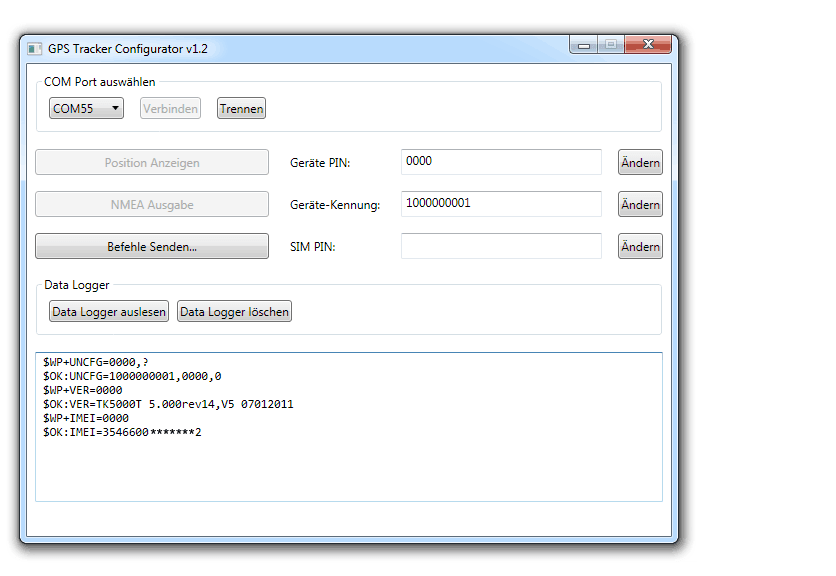Viewport: 836px width, 576px height.
Task: Open the COM55 port dropdown
Action: tap(86, 108)
